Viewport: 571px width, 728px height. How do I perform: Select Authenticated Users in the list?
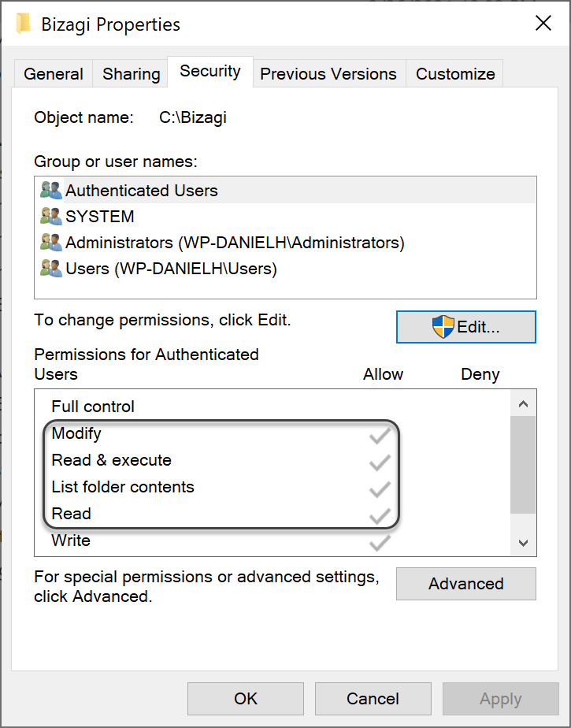[x=285, y=191]
